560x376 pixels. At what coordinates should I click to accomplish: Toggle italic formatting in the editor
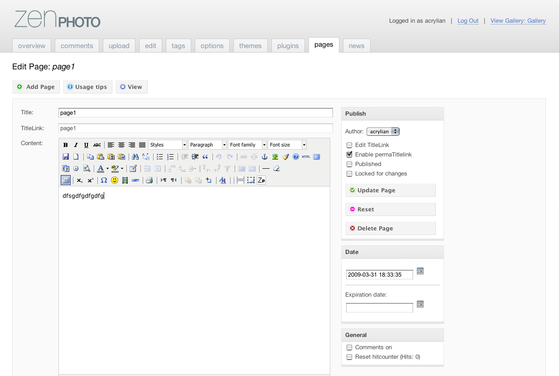pyautogui.click(x=76, y=145)
